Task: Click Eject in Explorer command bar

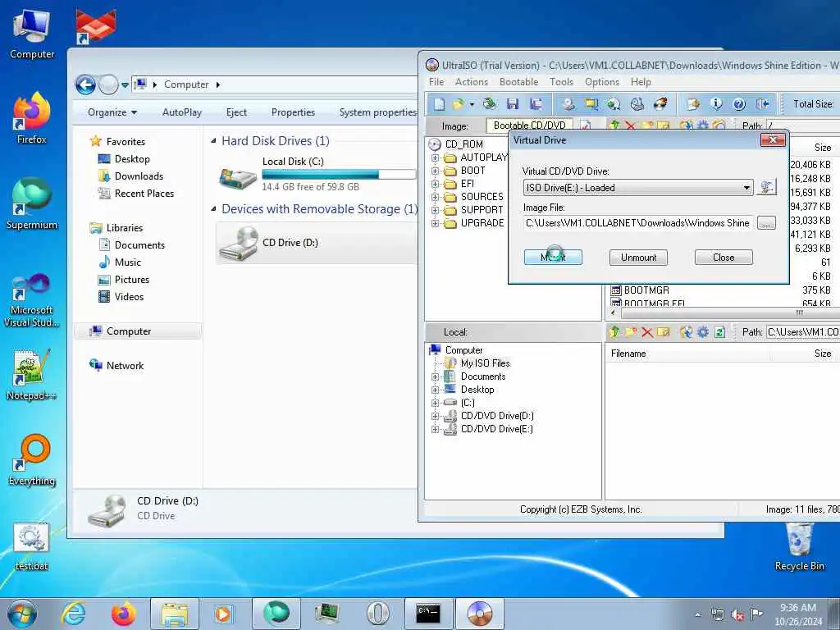Action: pos(236,112)
